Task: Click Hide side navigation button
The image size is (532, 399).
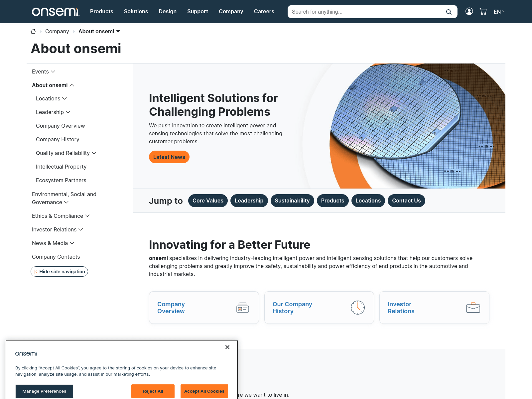Action: click(59, 272)
